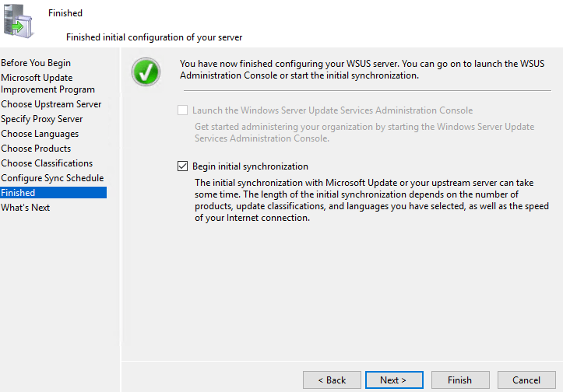Click the green checkmark success icon
The height and width of the screenshot is (392, 563).
146,72
